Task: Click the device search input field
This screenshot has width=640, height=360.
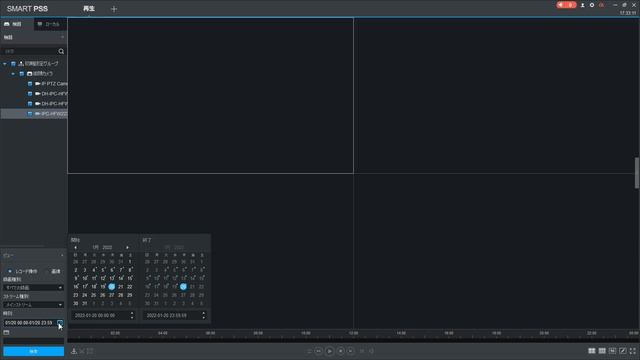Action: [x=30, y=51]
